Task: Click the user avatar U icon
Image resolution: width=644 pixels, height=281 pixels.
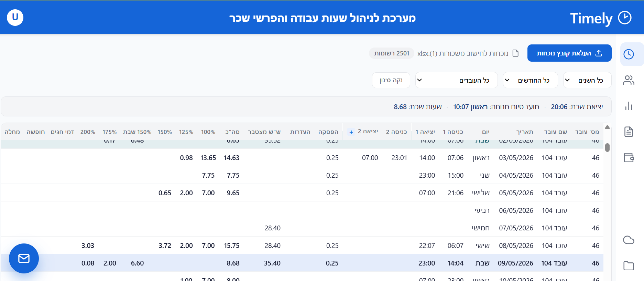Action: click(x=15, y=17)
